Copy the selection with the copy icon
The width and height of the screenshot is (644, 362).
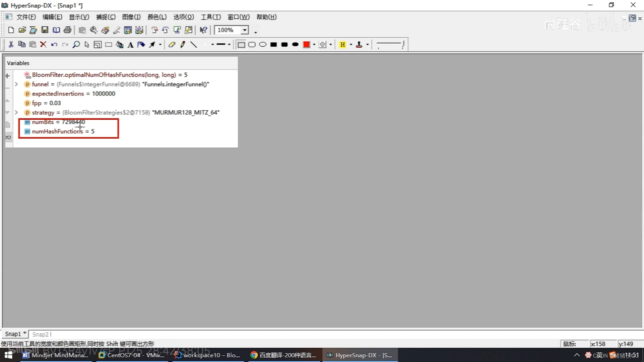pyautogui.click(x=22, y=44)
